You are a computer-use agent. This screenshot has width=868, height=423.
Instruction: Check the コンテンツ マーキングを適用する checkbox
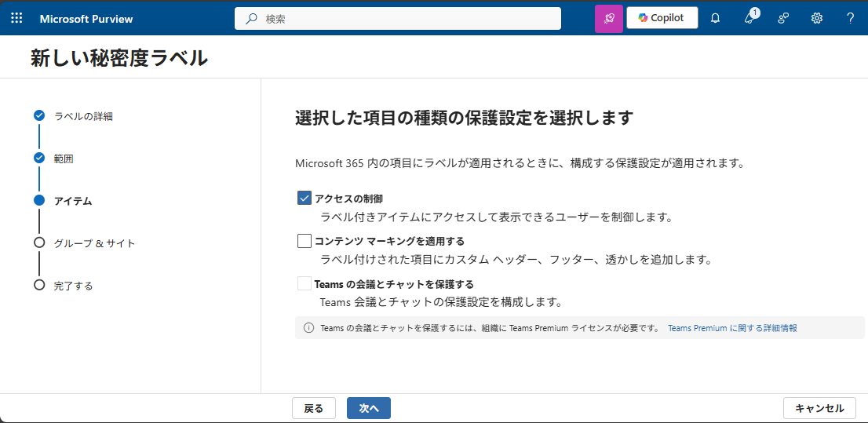click(x=305, y=241)
